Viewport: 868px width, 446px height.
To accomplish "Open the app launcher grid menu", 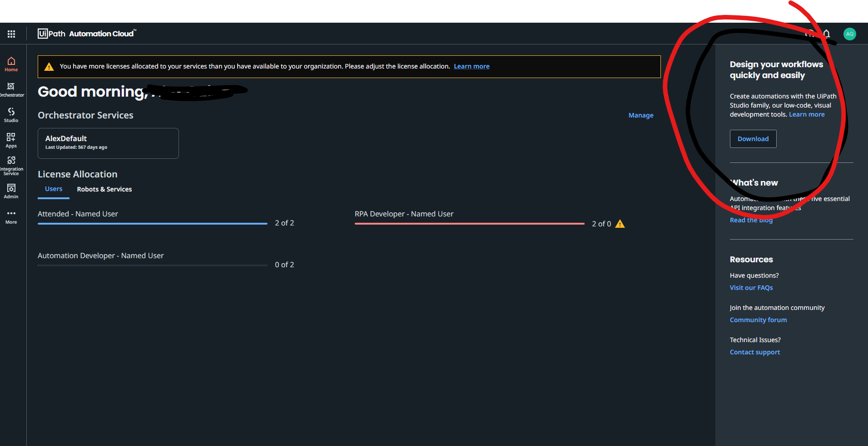I will click(x=11, y=34).
